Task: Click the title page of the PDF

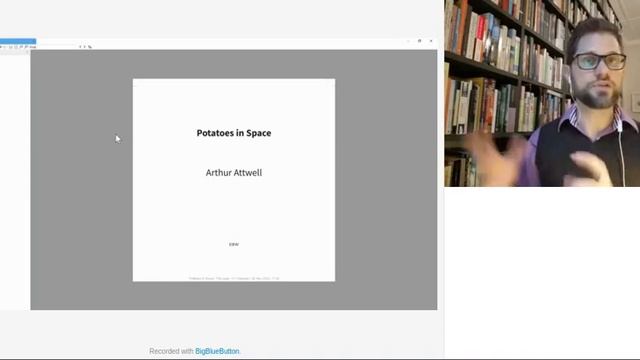Action: [234, 180]
